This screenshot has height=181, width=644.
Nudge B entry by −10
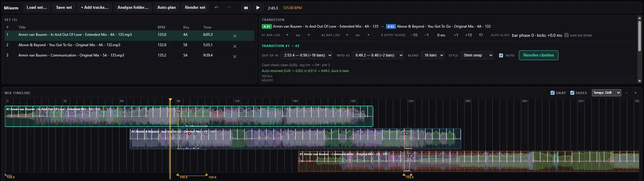414,35
